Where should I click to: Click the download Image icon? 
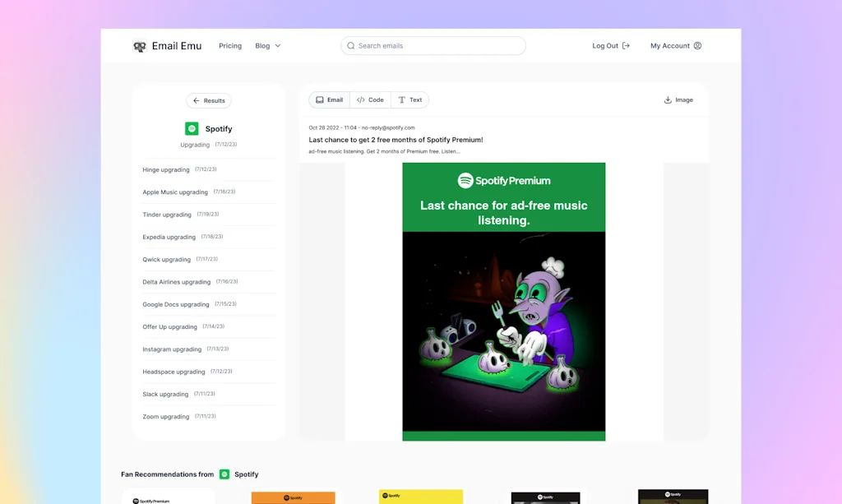pos(668,100)
